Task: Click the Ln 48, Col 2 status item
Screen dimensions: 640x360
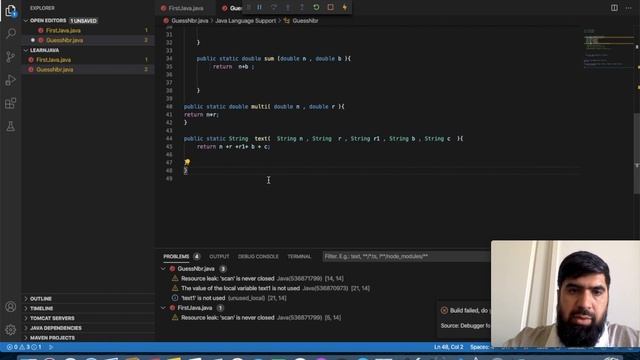Action: [x=449, y=347]
